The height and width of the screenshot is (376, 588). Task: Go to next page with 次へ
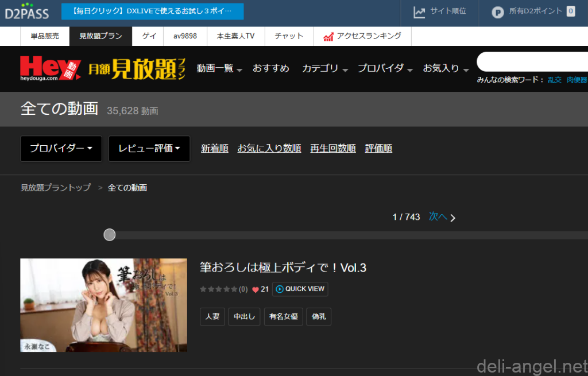click(442, 217)
